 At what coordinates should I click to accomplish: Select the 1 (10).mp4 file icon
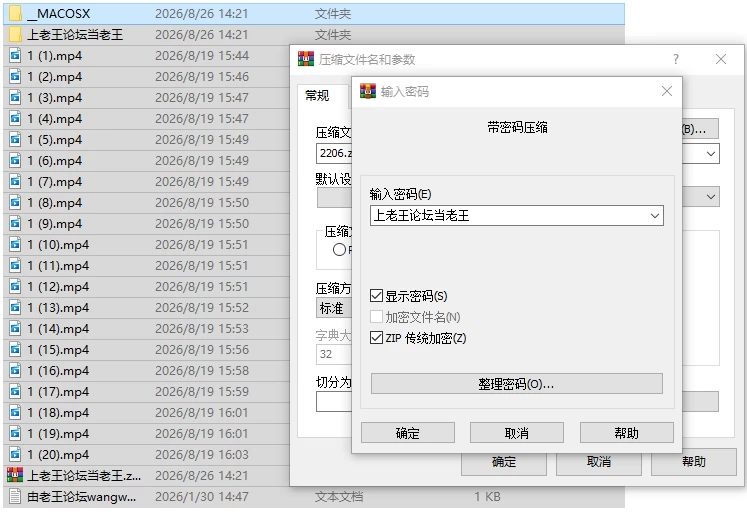click(x=15, y=244)
